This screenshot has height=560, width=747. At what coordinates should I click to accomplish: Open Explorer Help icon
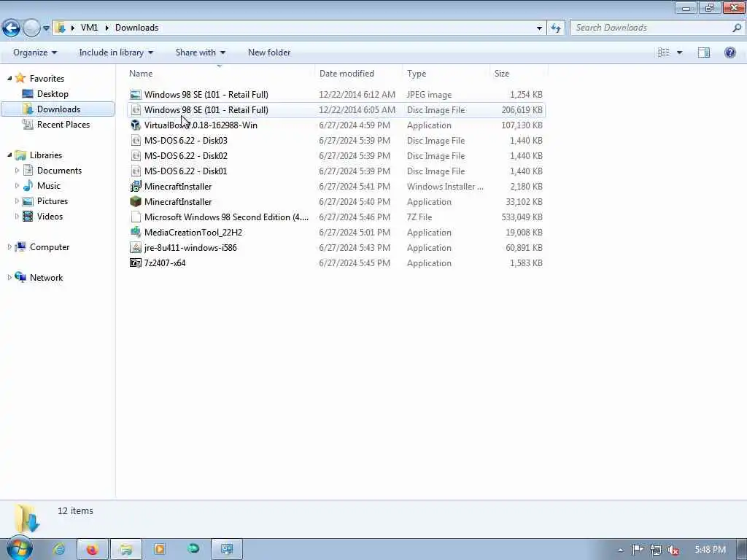pos(729,52)
